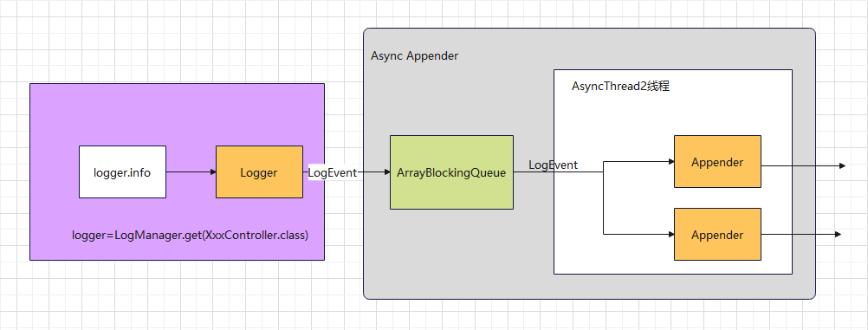Select the arrow exiting upper Appender
Image resolution: width=868 pixels, height=330 pixels.
pyautogui.click(x=803, y=165)
